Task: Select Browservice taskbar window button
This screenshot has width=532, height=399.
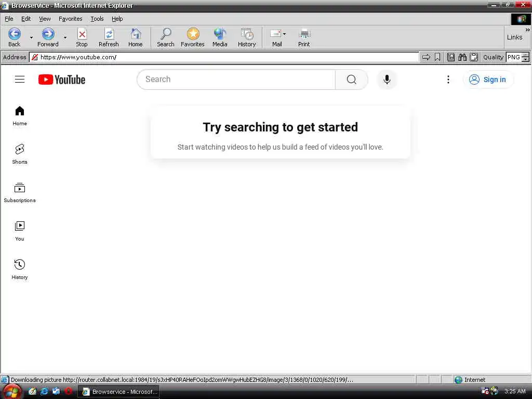Action: (x=119, y=392)
